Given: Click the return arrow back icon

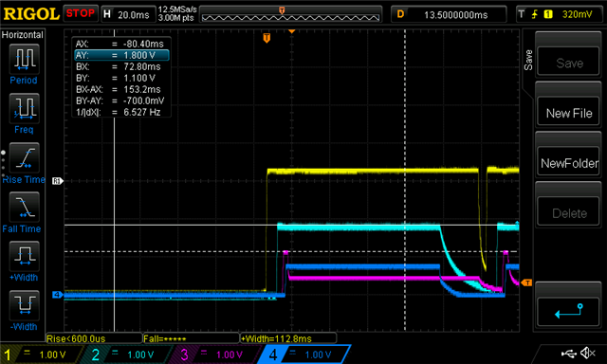Looking at the screenshot, I should click(x=569, y=311).
